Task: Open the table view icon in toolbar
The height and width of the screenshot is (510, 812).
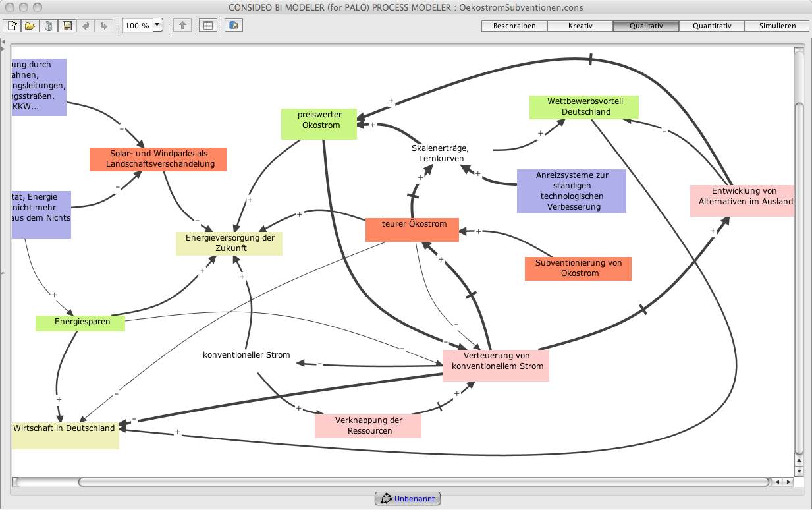Action: pos(208,26)
